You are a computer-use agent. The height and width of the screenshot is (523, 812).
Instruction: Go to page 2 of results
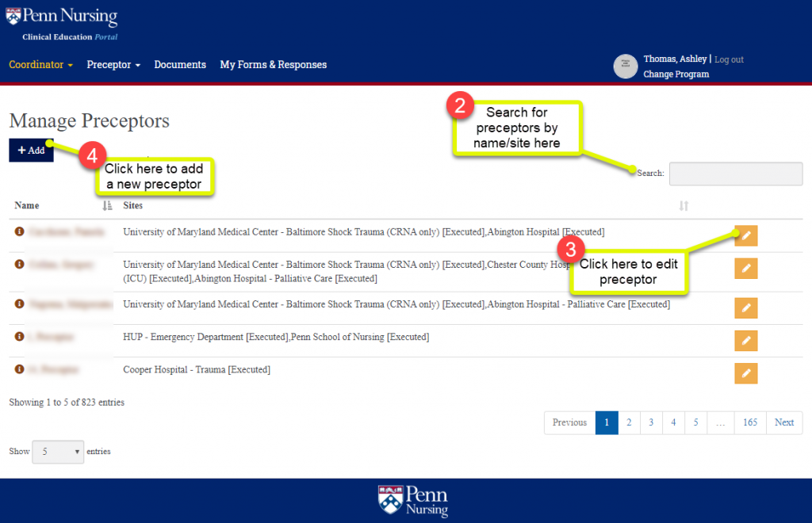click(629, 422)
